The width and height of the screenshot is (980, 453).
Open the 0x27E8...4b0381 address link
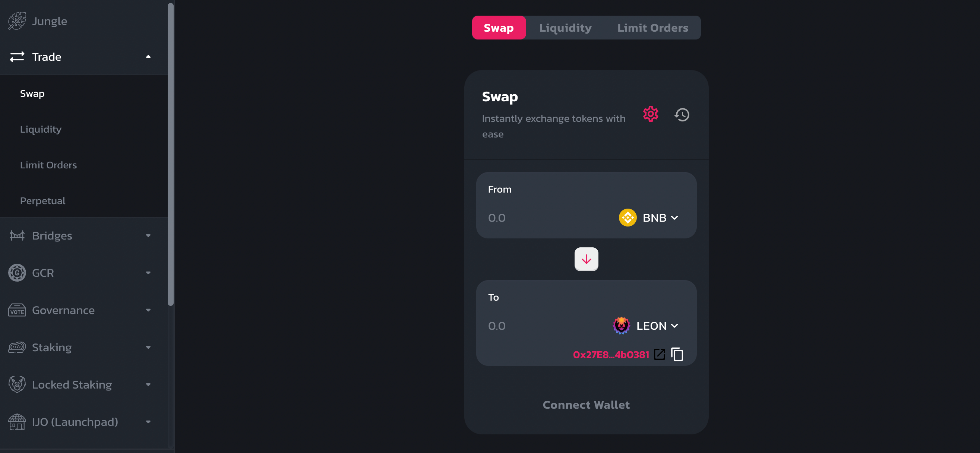tap(611, 355)
